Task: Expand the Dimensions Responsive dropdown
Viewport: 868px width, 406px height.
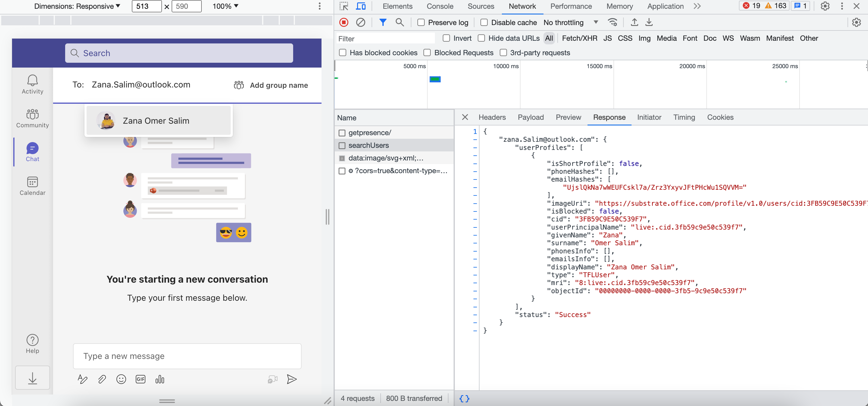Action: (77, 6)
